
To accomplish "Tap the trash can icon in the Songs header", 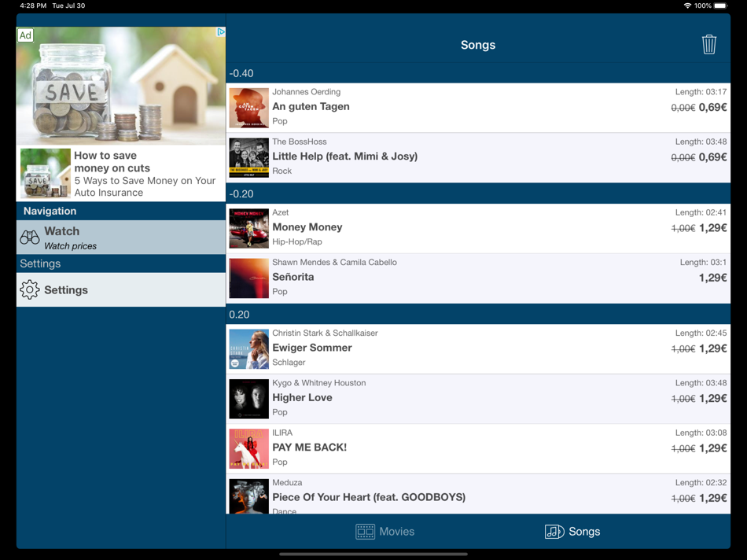I will (709, 44).
